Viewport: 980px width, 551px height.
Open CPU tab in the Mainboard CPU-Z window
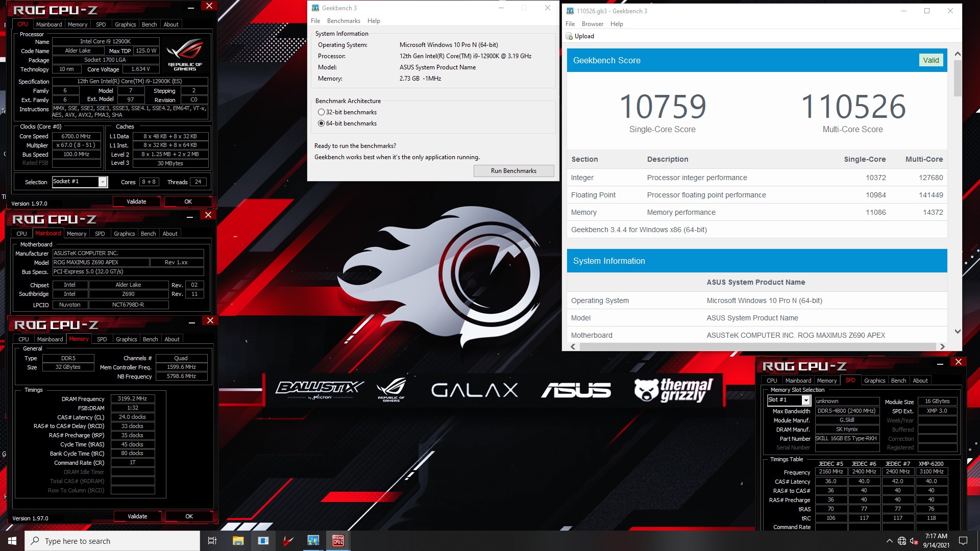(21, 234)
